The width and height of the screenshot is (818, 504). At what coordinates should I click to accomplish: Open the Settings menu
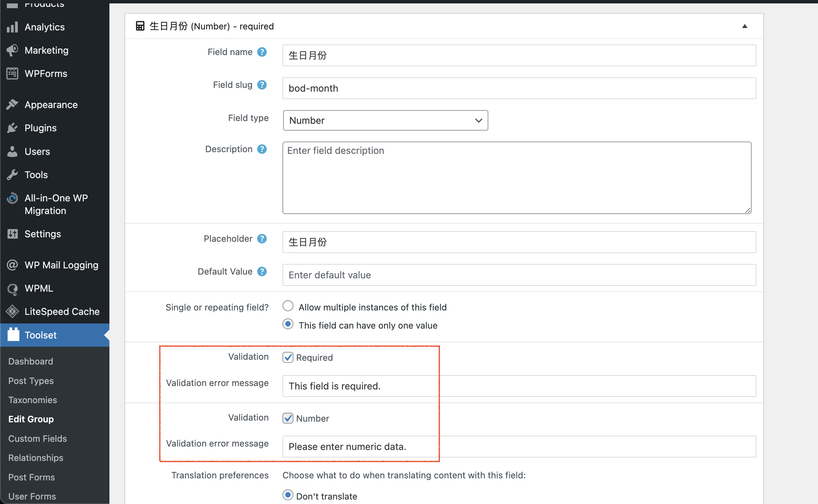pos(55,234)
